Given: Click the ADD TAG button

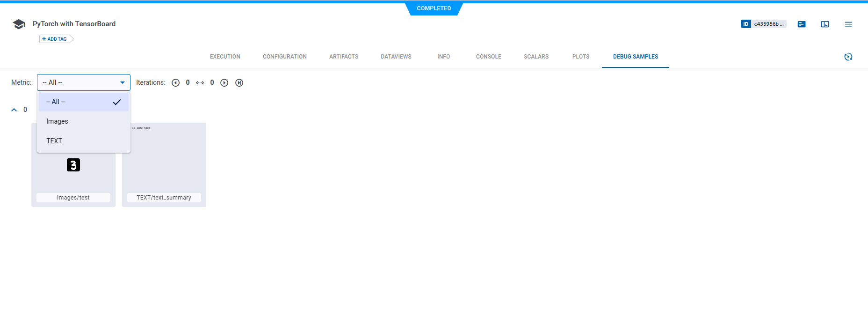Looking at the screenshot, I should 55,39.
